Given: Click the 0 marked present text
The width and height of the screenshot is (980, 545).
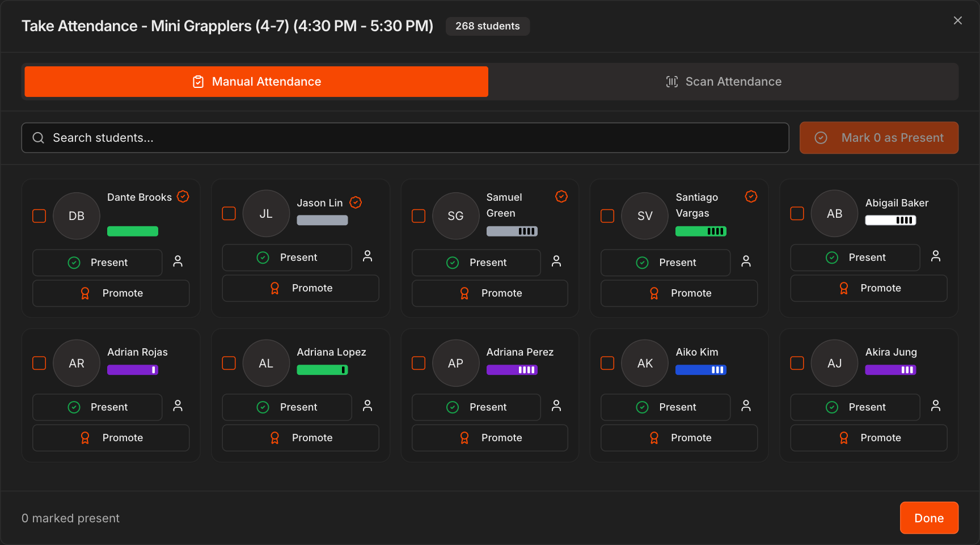Looking at the screenshot, I should pyautogui.click(x=70, y=518).
